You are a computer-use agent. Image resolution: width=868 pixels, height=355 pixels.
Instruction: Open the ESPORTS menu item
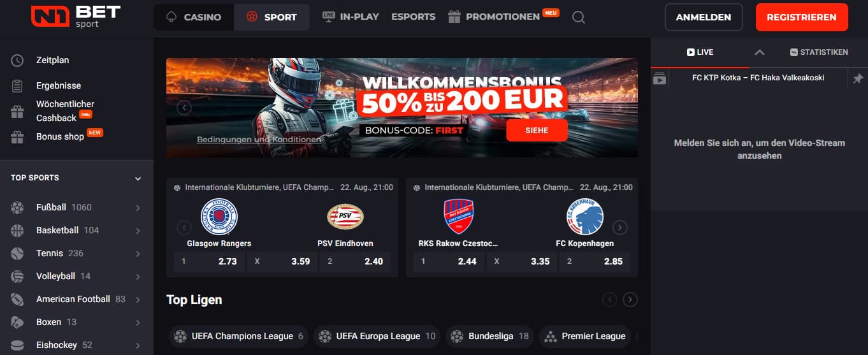pos(414,17)
